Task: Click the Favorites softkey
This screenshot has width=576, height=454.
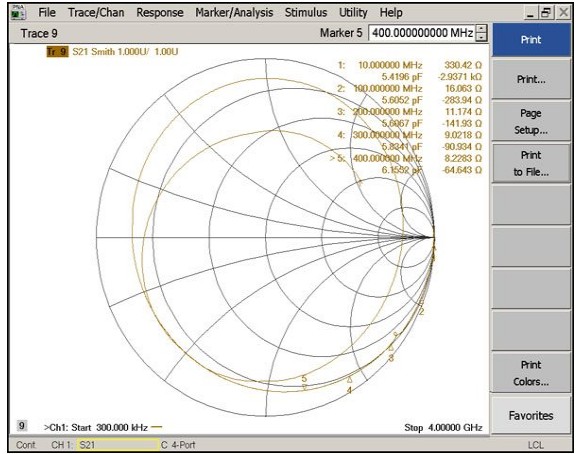Action: click(531, 415)
